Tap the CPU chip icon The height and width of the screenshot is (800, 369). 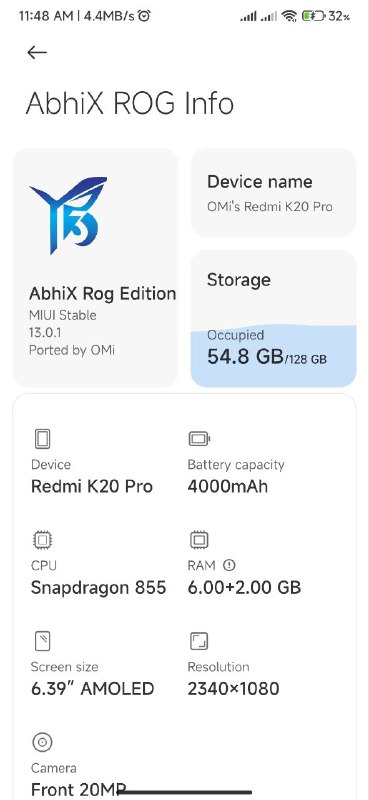42,540
